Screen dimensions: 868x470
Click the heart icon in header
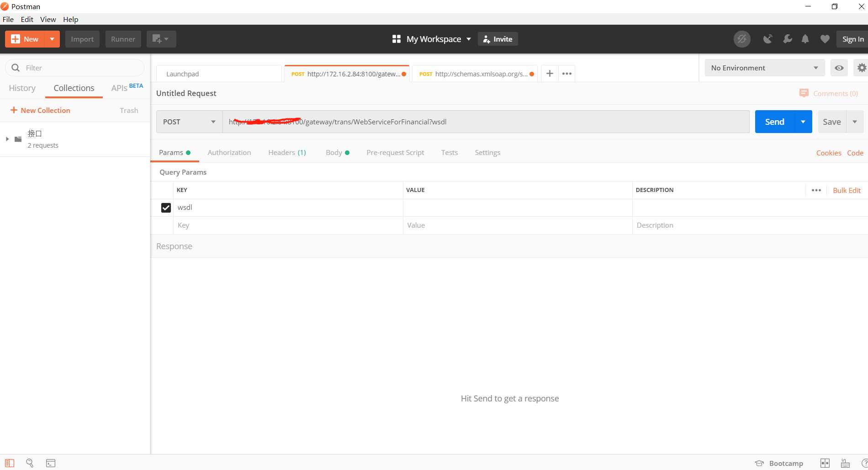pos(825,39)
